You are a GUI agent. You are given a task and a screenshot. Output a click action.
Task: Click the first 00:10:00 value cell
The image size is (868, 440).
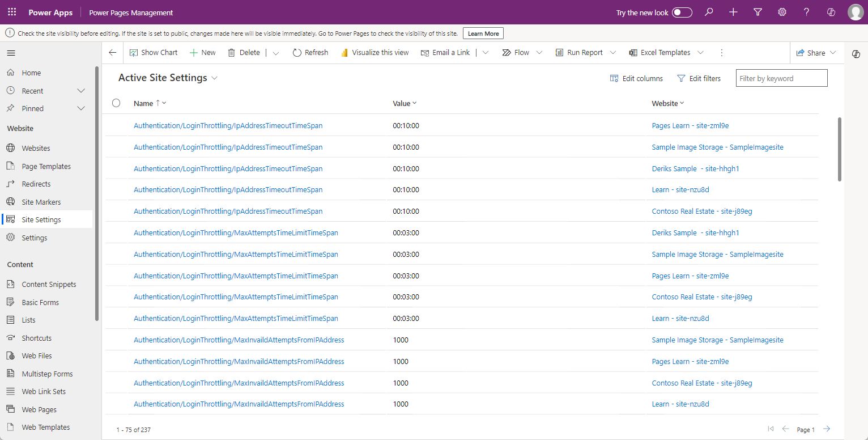pos(406,125)
